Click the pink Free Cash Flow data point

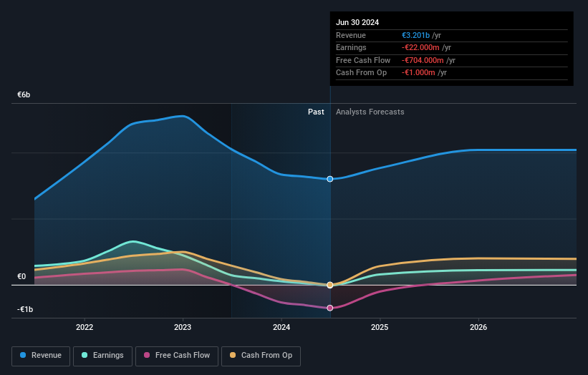[x=330, y=308]
